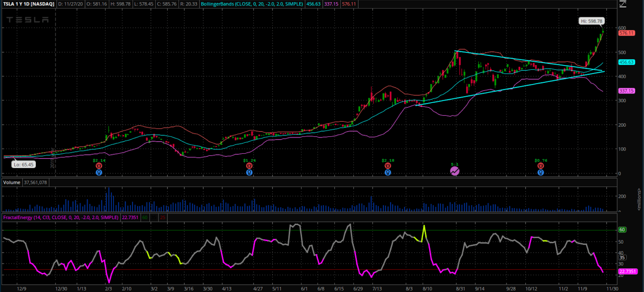Click the earnings phone icon labeled $1.24
Image resolution: width=644 pixels, height=292 pixels.
click(249, 166)
